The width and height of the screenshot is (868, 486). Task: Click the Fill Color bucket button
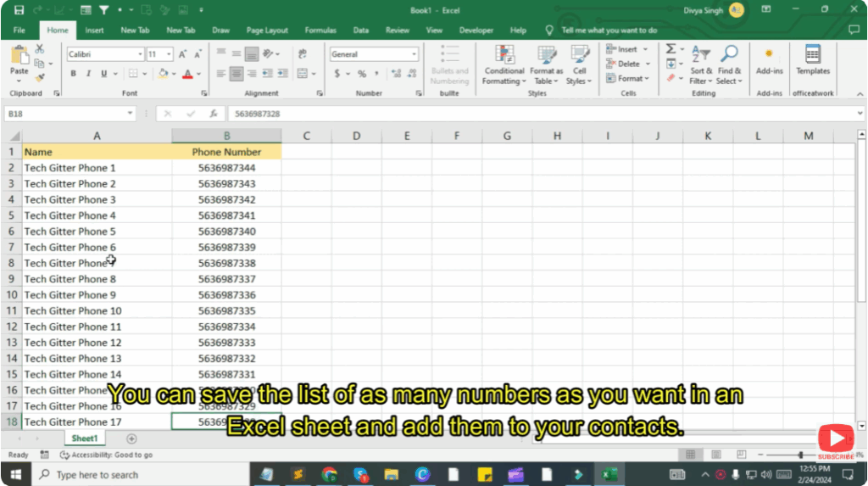point(163,73)
